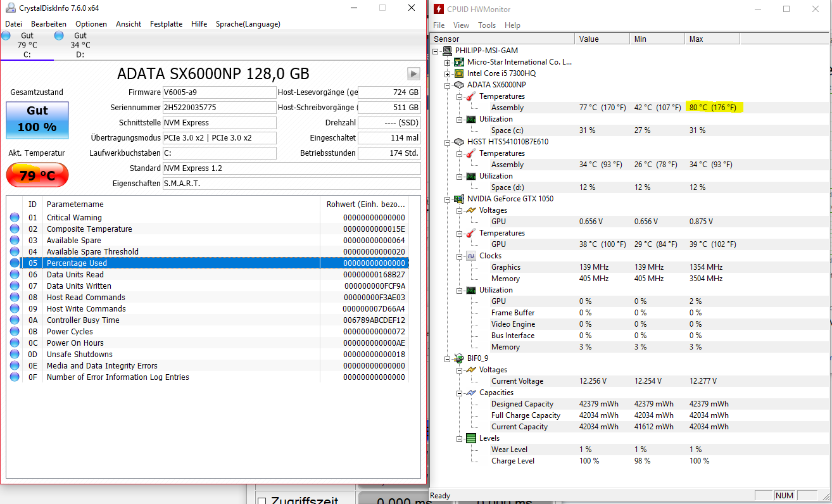The height and width of the screenshot is (504, 832).
Task: Open HWMonitor Tools menu
Action: click(x=487, y=25)
